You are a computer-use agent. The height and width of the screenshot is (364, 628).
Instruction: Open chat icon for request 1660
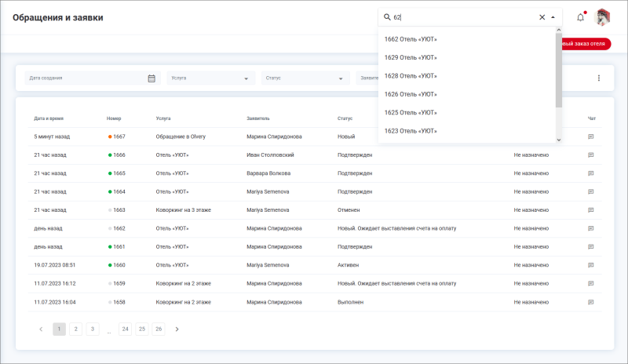click(591, 265)
